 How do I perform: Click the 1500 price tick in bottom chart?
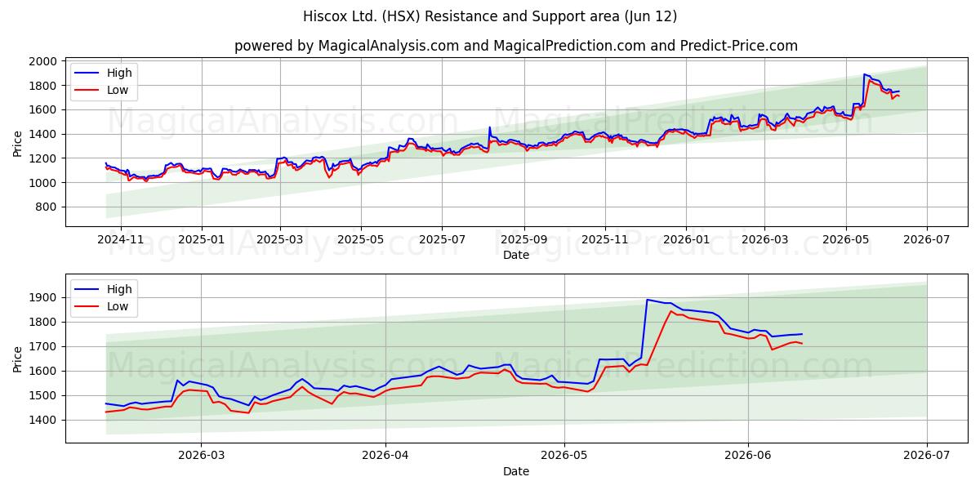click(x=43, y=395)
